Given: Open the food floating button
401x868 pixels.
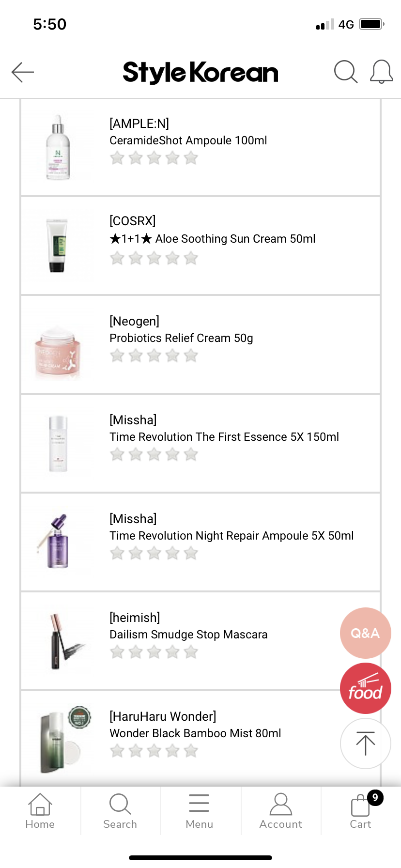Looking at the screenshot, I should [x=365, y=688].
